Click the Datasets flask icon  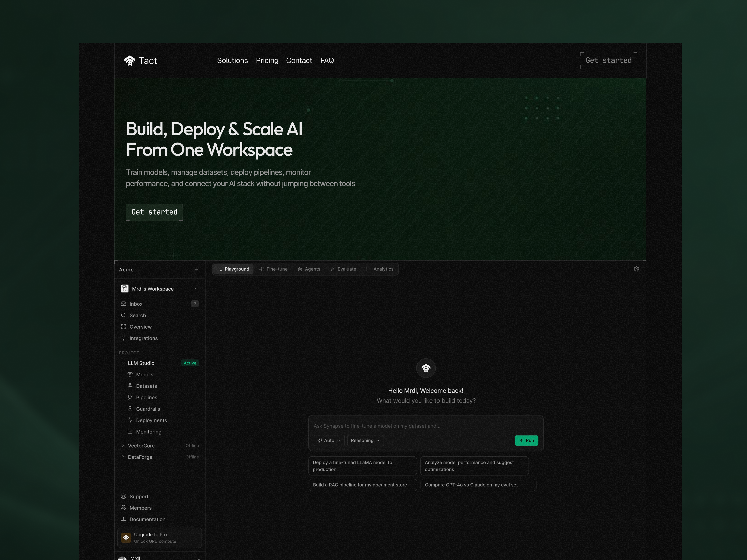130,386
